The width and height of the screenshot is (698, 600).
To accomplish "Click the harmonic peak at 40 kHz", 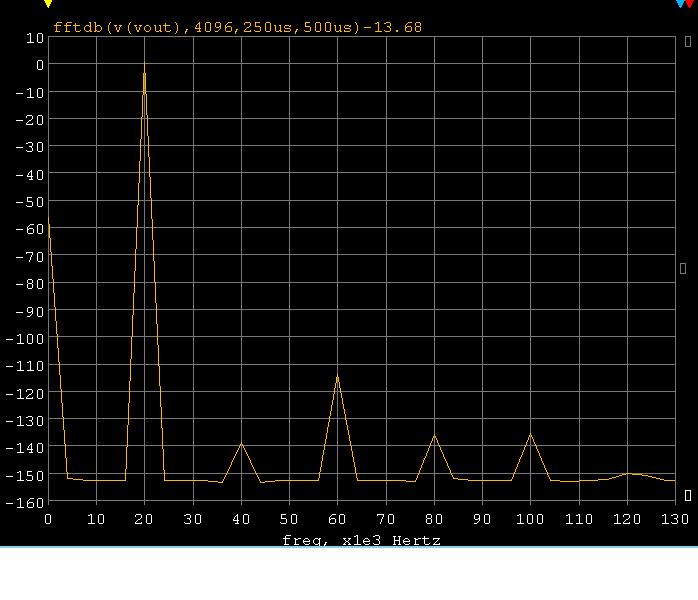I will [x=241, y=443].
